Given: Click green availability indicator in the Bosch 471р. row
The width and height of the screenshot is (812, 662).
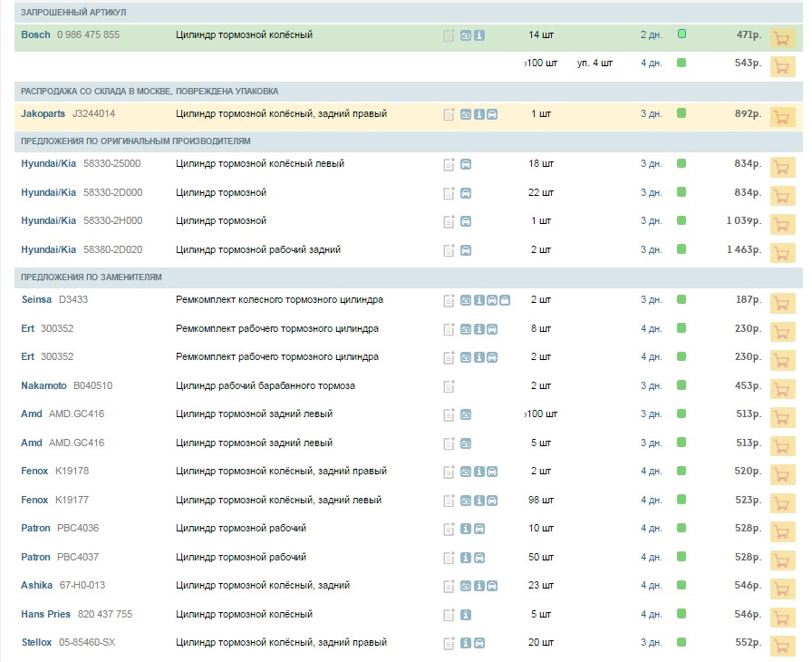Looking at the screenshot, I should click(681, 34).
